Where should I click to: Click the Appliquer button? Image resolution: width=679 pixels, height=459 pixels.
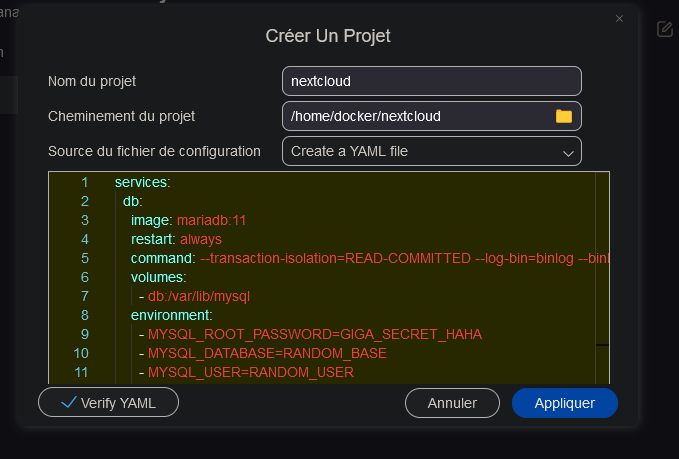pyautogui.click(x=565, y=403)
